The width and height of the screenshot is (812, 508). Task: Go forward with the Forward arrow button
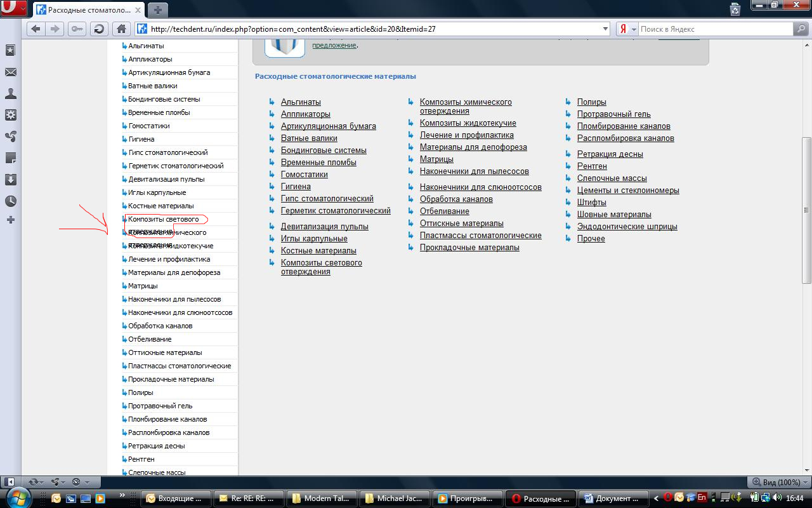pos(55,29)
